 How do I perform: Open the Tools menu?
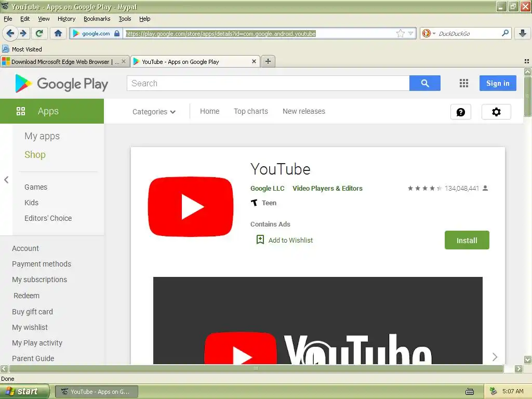click(125, 19)
